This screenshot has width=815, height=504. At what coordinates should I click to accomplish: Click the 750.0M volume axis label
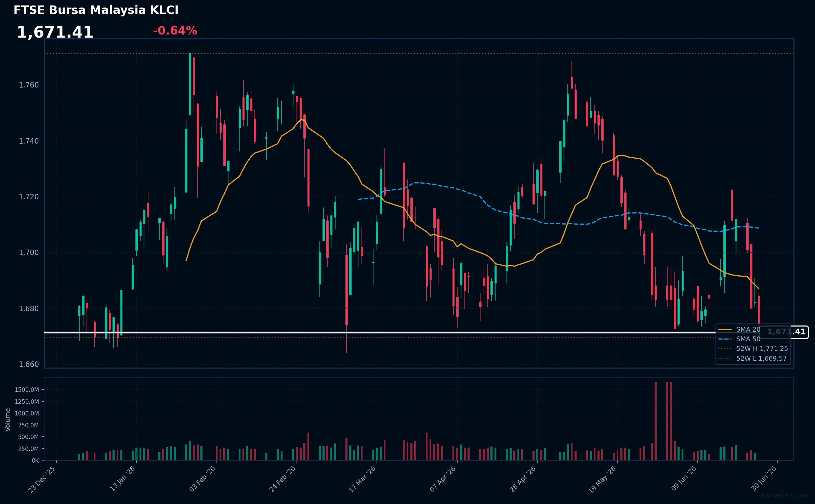pos(28,425)
